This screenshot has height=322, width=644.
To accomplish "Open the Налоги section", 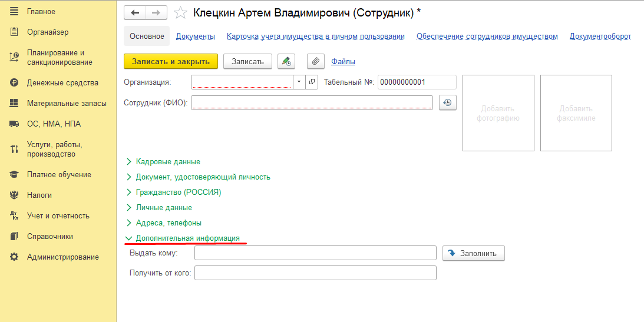I will (x=39, y=195).
